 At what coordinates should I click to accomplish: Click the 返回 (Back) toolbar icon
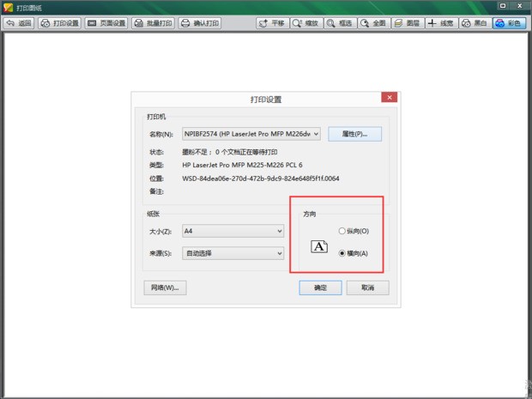(x=20, y=23)
